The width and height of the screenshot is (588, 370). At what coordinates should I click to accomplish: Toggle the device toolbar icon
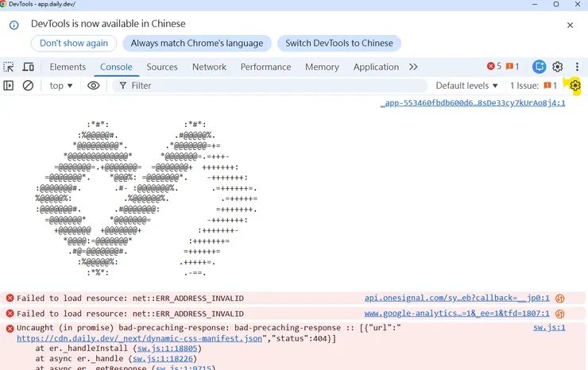[28, 67]
